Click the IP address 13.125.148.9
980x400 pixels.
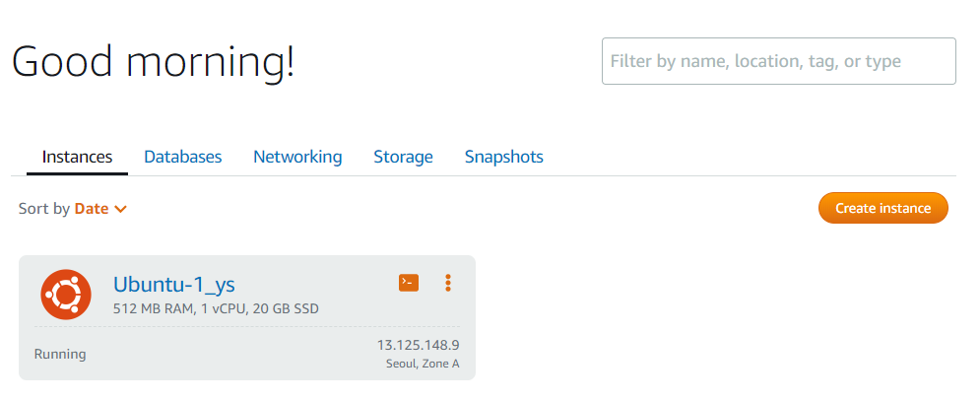[418, 345]
